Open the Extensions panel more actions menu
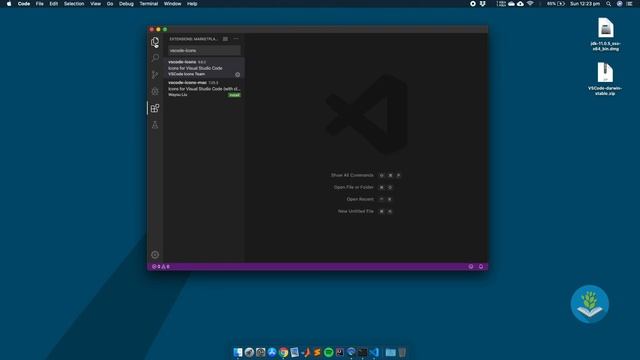 coord(236,39)
